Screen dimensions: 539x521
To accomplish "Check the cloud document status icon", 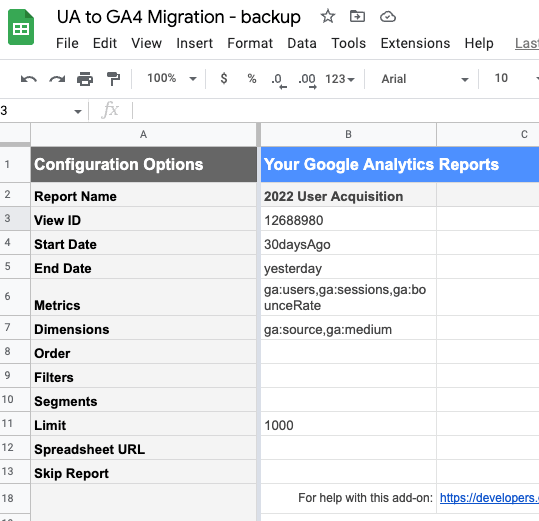I will [x=388, y=16].
